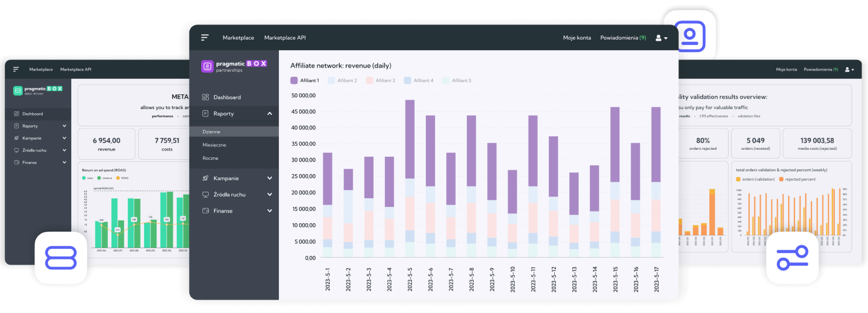Viewport: 868px width, 313px height.
Task: Open Marketplace API in center top menu
Action: coord(285,38)
